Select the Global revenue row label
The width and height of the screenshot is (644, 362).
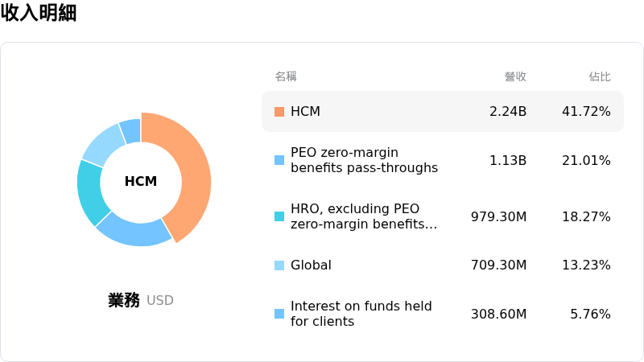[x=311, y=265]
